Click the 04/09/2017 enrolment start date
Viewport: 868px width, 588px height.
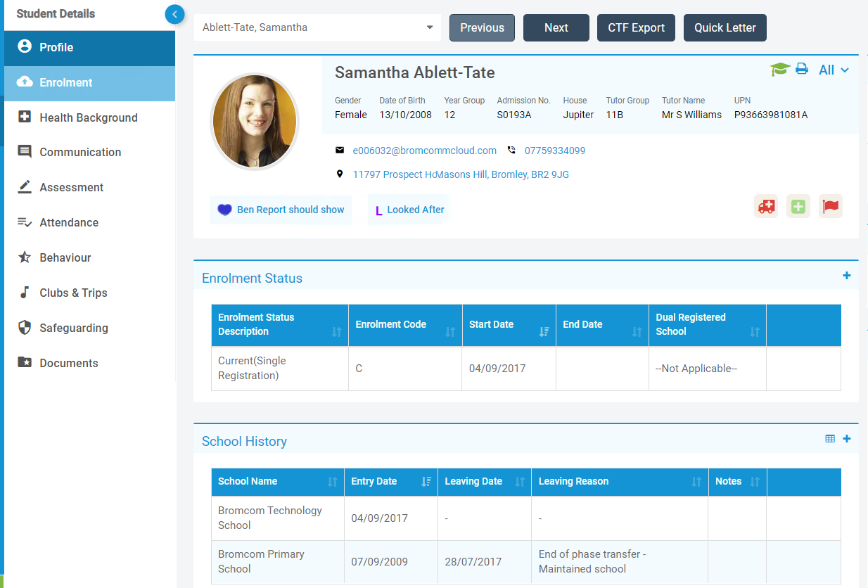pyautogui.click(x=497, y=369)
